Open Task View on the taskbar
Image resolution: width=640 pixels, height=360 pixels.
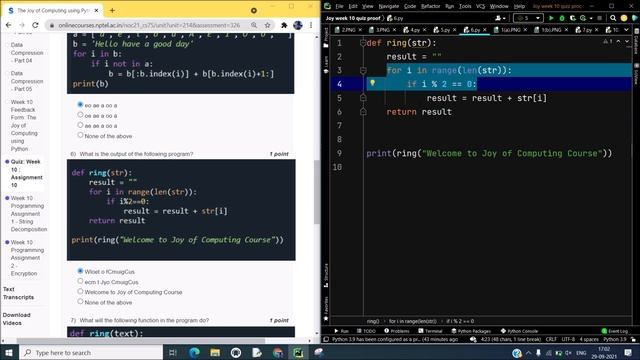point(173,352)
